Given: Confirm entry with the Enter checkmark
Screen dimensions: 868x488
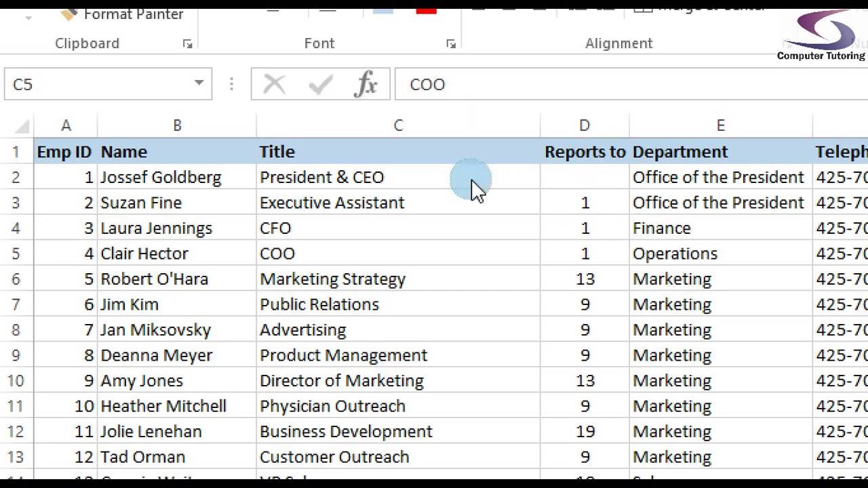Looking at the screenshot, I should (x=320, y=85).
